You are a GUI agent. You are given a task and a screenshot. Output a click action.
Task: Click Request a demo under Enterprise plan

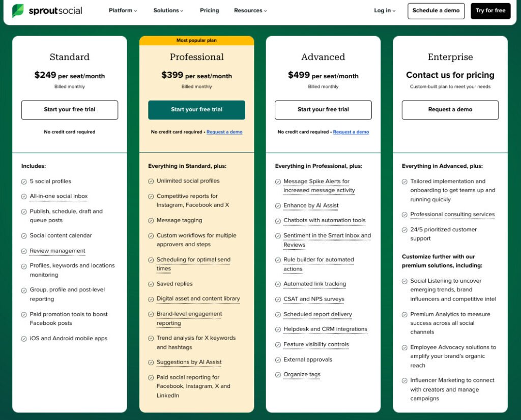[450, 110]
